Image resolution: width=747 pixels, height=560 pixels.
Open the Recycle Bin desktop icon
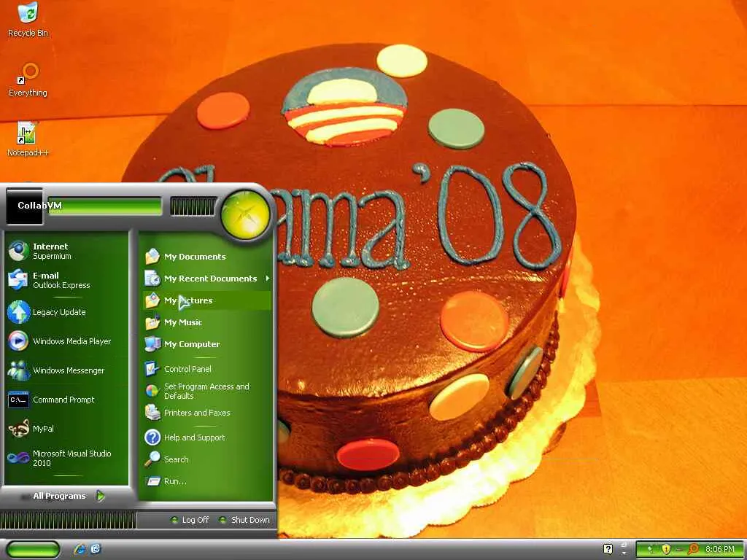point(28,20)
